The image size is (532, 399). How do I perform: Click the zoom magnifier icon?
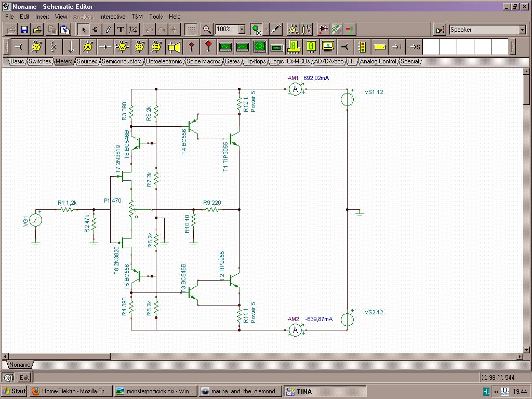[207, 30]
